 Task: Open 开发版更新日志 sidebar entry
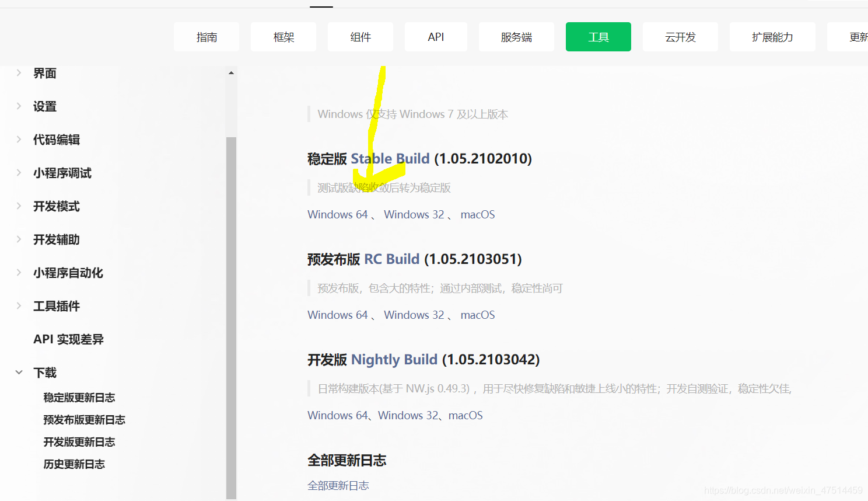(79, 442)
